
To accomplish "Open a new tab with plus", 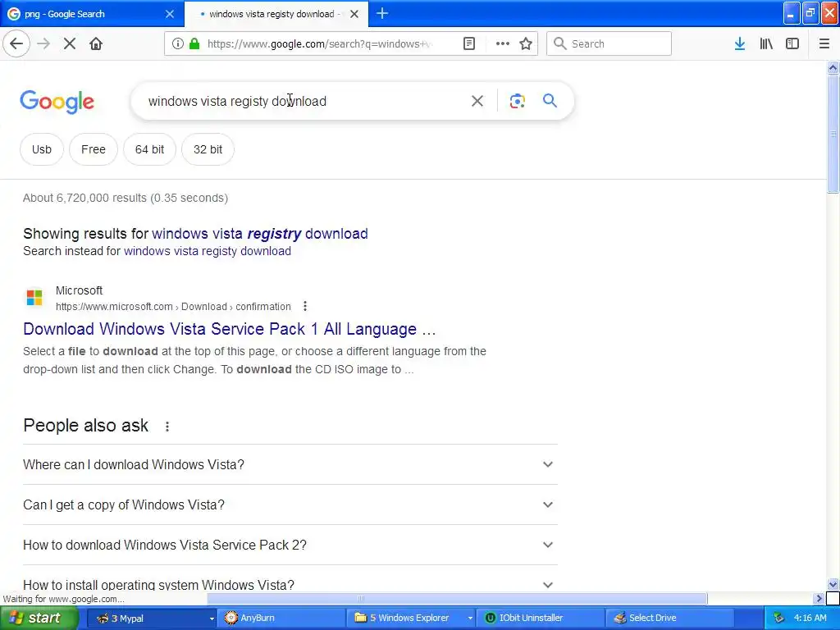I will coord(382,14).
